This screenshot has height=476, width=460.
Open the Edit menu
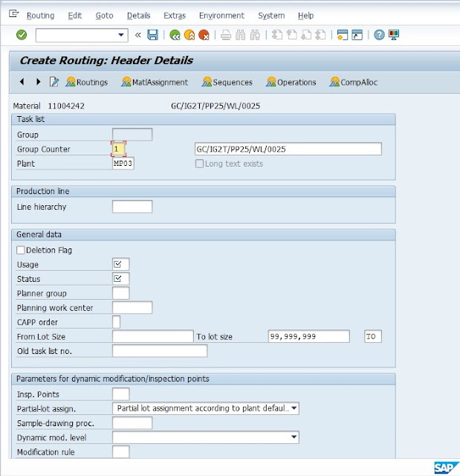click(x=75, y=16)
